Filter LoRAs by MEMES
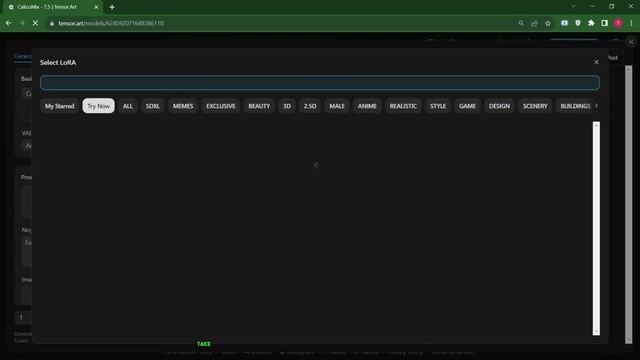640x360 pixels. click(183, 106)
